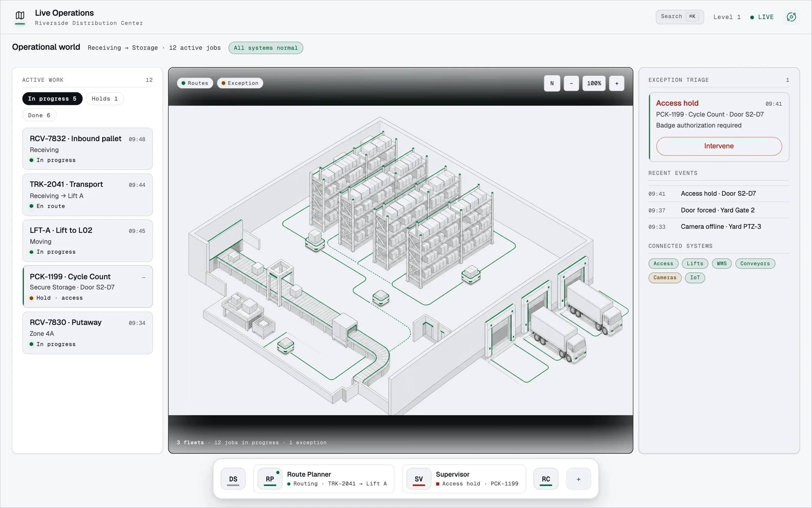Select the Conveyors connected system chip
Viewport: 812px width, 508px height.
pyautogui.click(x=755, y=264)
